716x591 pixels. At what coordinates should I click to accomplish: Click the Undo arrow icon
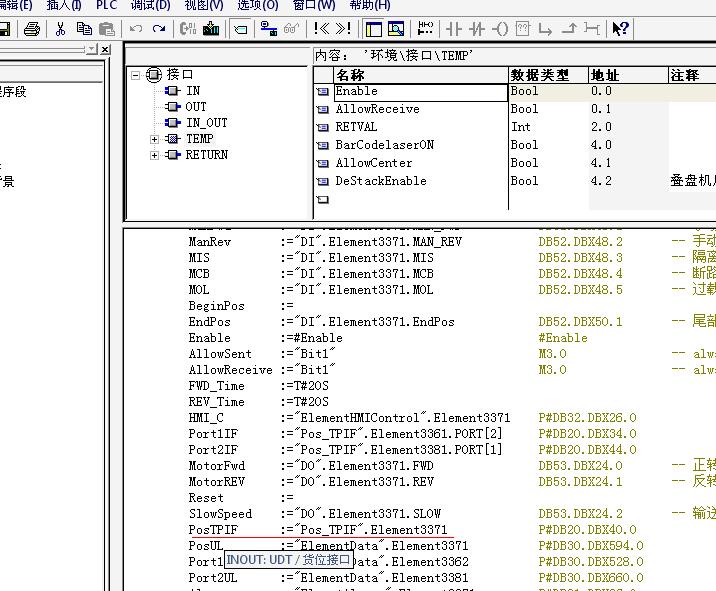[x=136, y=29]
